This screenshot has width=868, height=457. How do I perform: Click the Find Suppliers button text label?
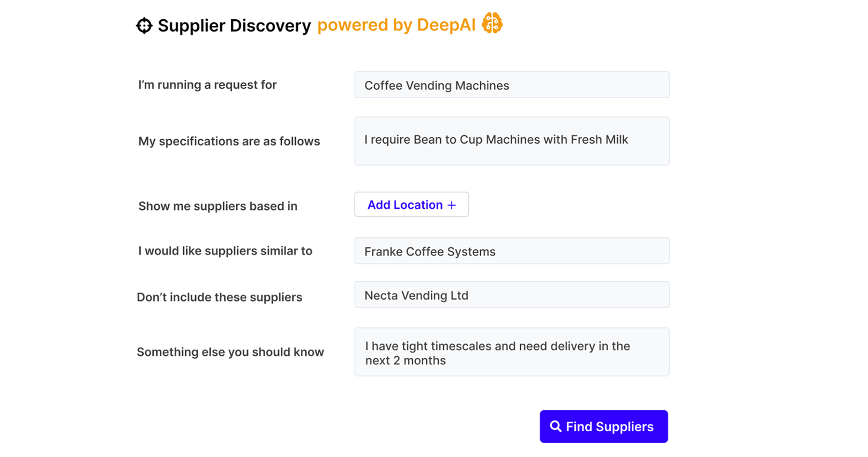tap(610, 426)
